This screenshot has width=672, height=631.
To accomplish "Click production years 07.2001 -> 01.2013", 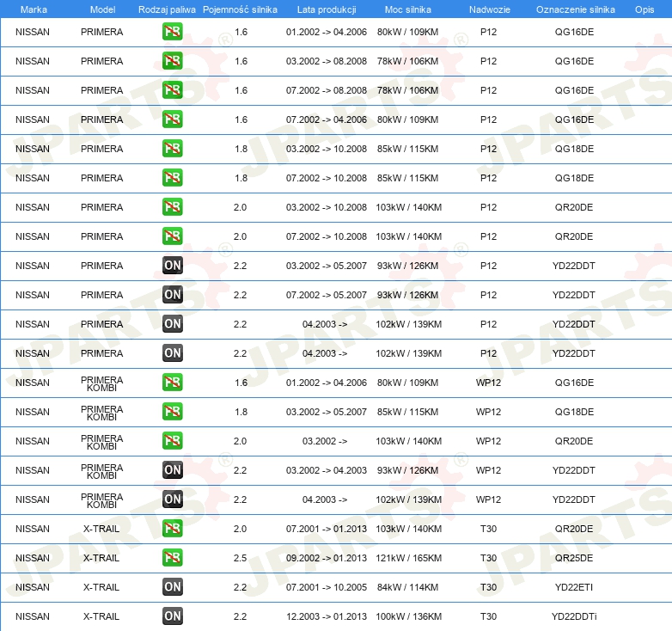I will pos(327,529).
